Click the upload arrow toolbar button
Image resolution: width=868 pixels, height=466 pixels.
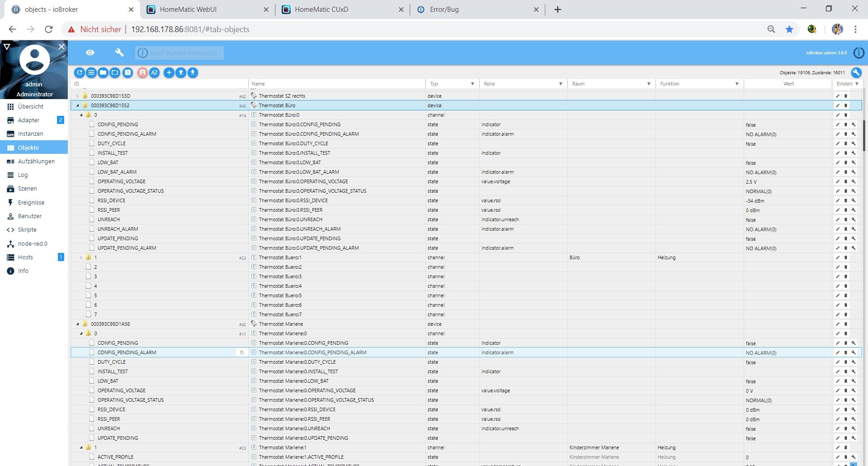click(181, 72)
